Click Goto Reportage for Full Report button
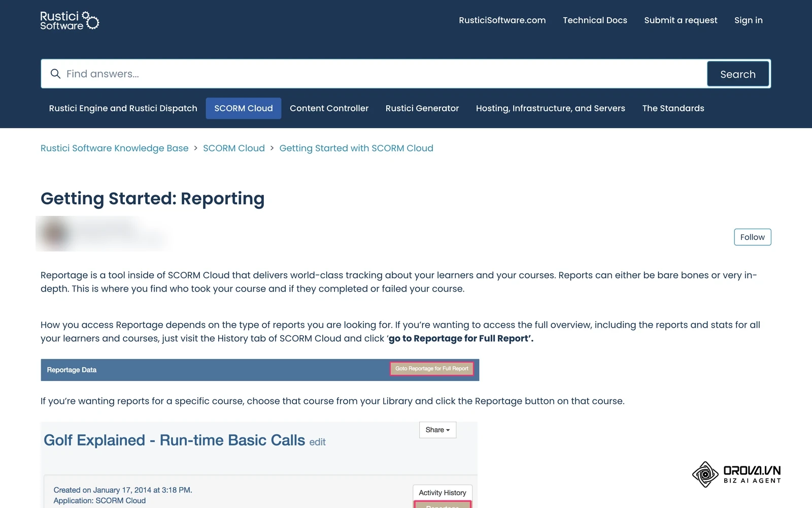812x508 pixels. (432, 369)
